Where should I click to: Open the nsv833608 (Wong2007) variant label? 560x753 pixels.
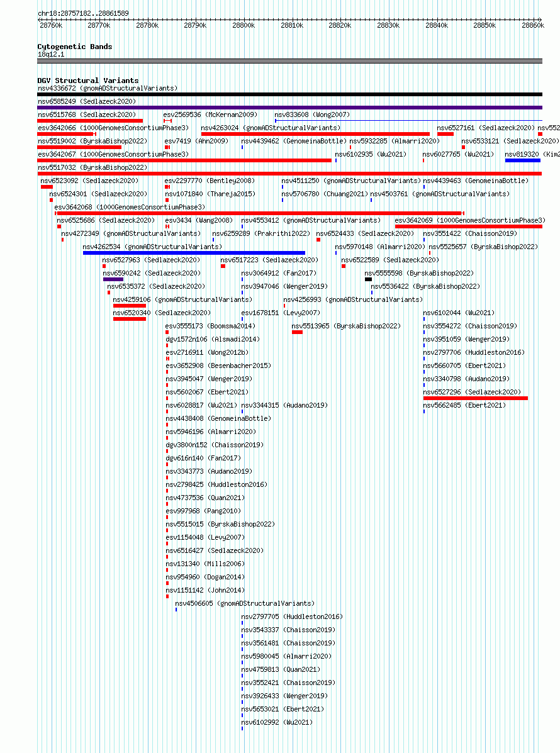[312, 114]
